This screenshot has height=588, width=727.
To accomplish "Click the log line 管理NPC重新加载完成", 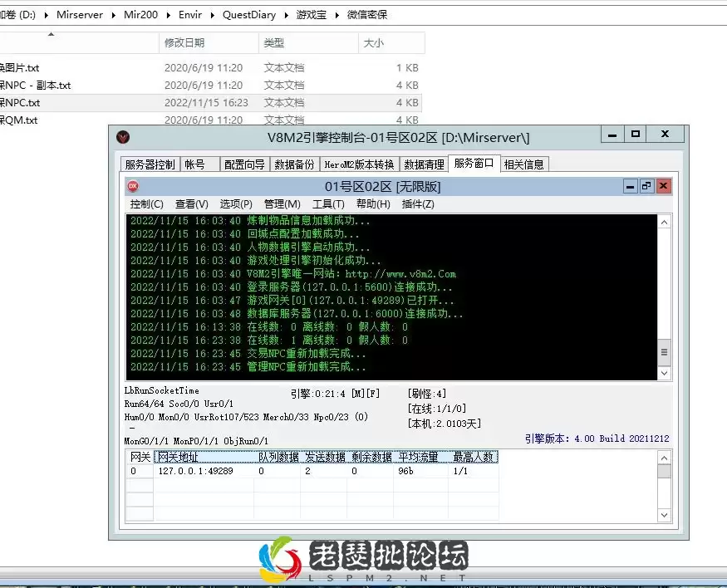I will [x=248, y=367].
